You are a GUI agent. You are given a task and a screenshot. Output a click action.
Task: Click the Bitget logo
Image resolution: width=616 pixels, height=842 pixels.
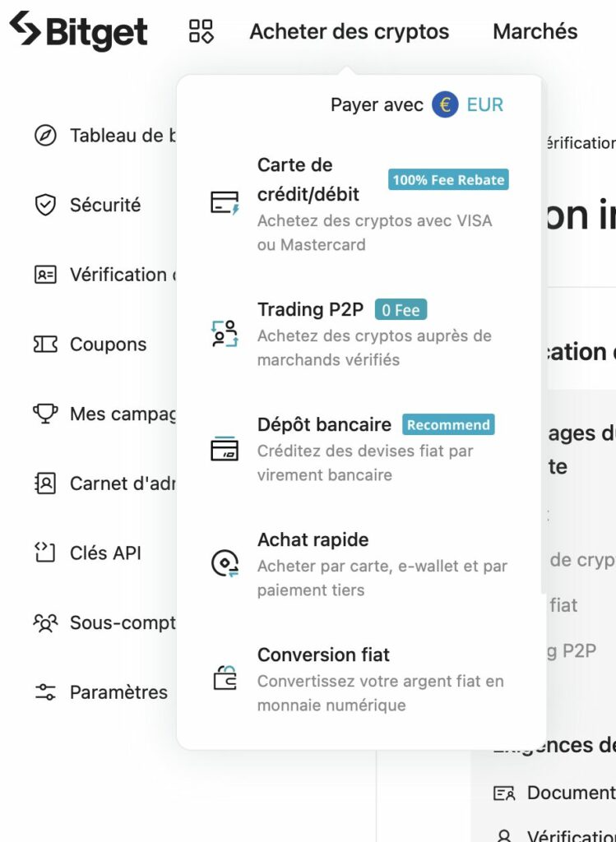(x=78, y=30)
